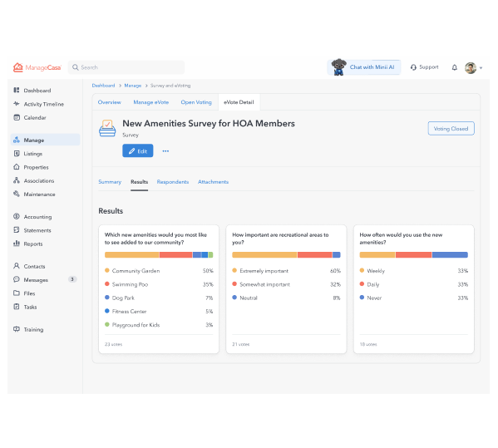Viewport: 498px width, 448px height.
Task: Click the notification bell icon
Action: tap(455, 67)
